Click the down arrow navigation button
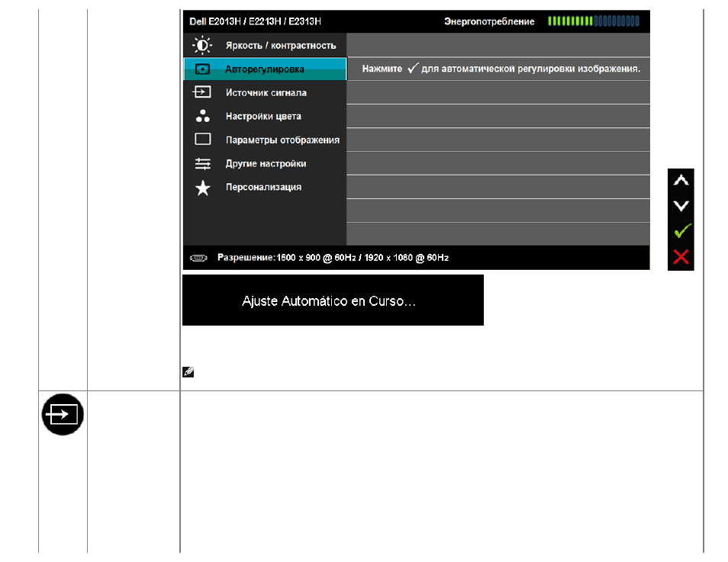This screenshot has width=728, height=562. point(681,206)
